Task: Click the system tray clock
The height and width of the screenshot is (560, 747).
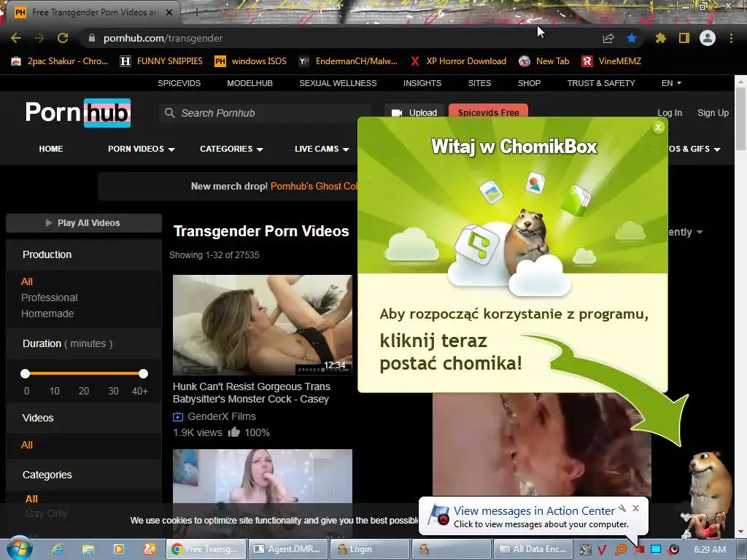Action: click(x=710, y=549)
